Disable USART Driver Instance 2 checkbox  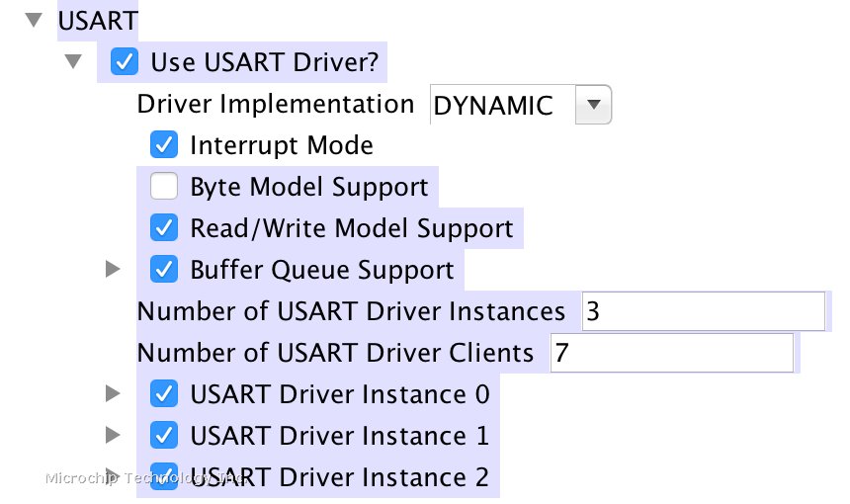click(x=163, y=476)
